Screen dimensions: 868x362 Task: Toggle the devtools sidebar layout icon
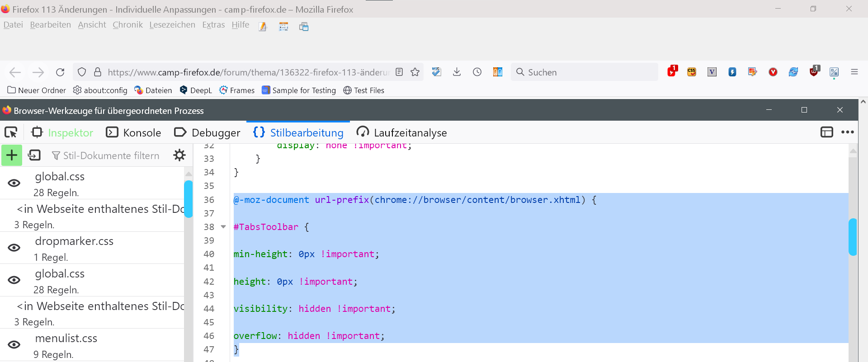pyautogui.click(x=826, y=132)
